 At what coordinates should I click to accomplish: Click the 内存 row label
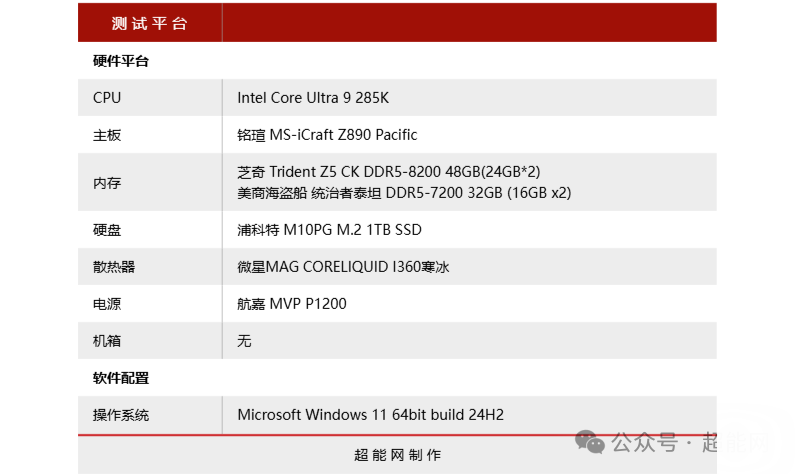pos(107,183)
